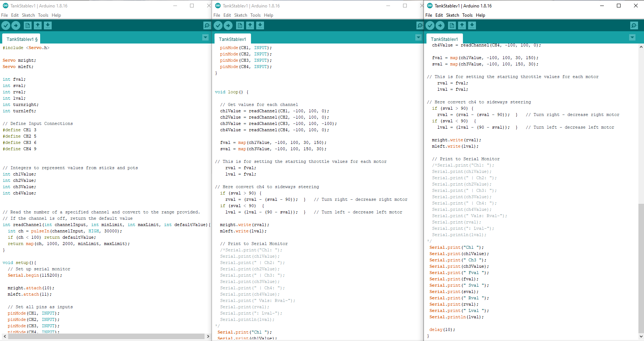Viewport: 644px width, 341px height.
Task: Select the modified TankStablev1 § tab
Action: pos(22,39)
